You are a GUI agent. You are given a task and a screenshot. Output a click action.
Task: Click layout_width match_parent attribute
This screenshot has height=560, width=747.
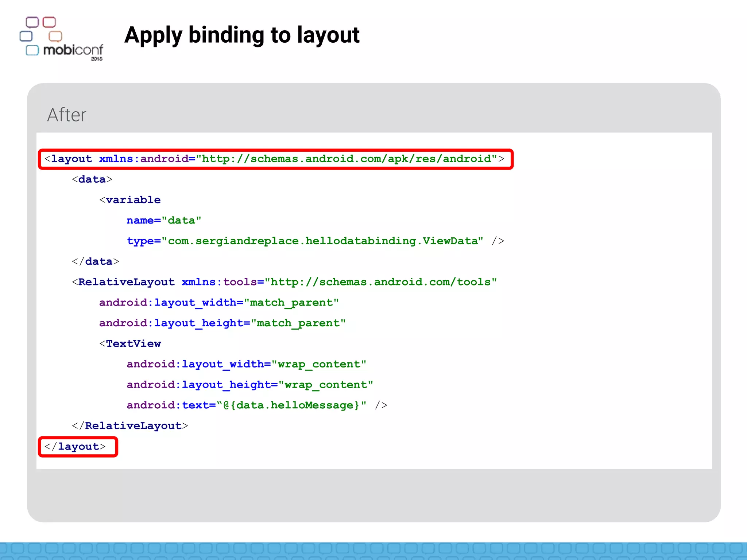(219, 303)
